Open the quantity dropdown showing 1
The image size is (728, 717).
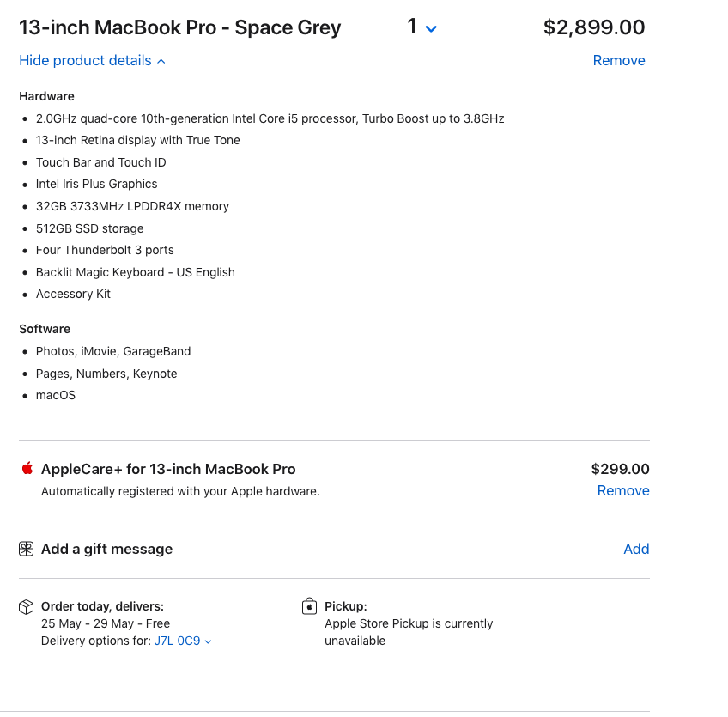point(422,27)
